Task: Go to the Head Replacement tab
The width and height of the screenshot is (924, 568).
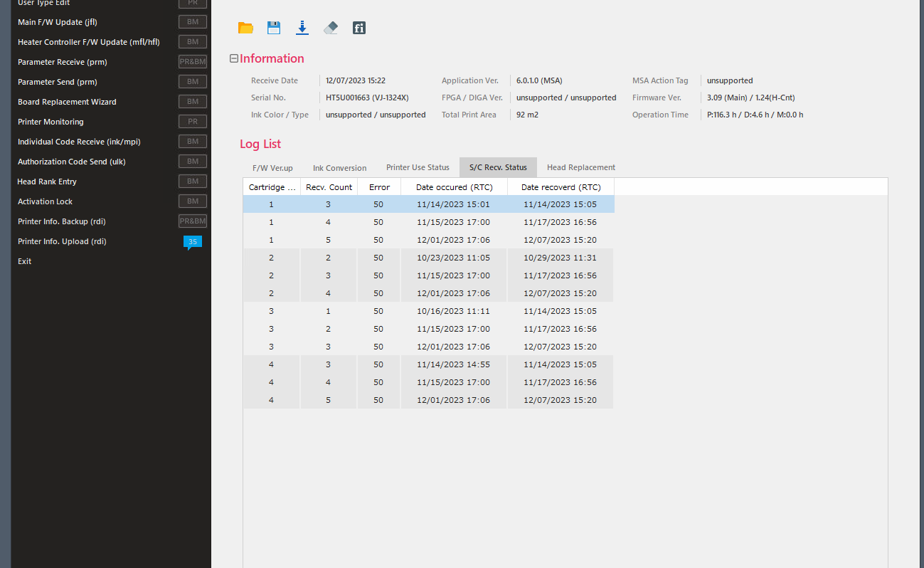Action: coord(581,168)
